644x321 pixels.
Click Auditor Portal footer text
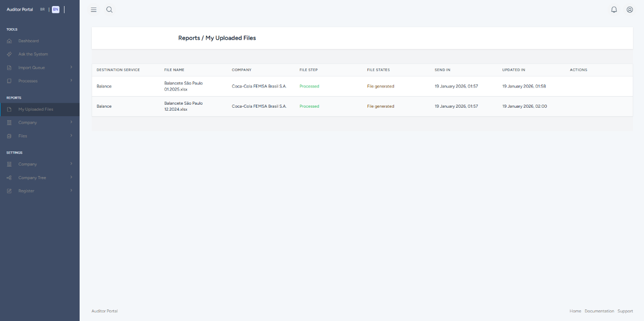pyautogui.click(x=105, y=311)
